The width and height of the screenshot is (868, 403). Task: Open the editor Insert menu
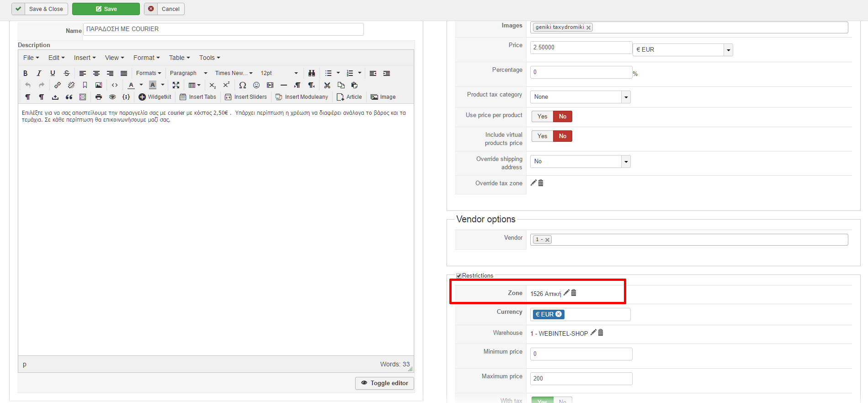coord(85,58)
